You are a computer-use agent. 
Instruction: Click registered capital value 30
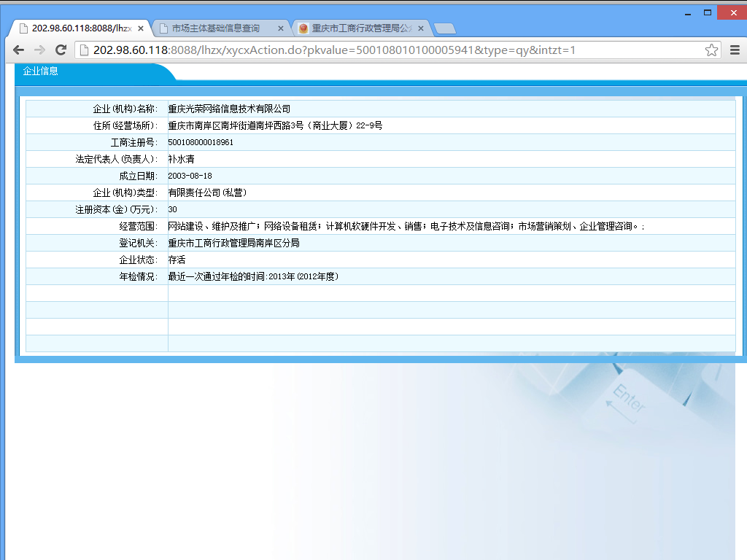[x=172, y=209]
